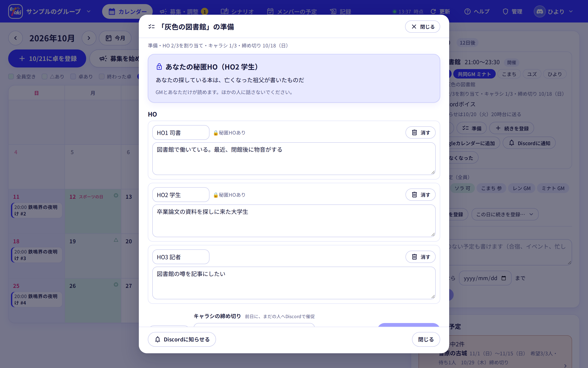The width and height of the screenshot is (588, 368).
Task: Click Discordに通知 bell button
Action: pyautogui.click(x=529, y=143)
